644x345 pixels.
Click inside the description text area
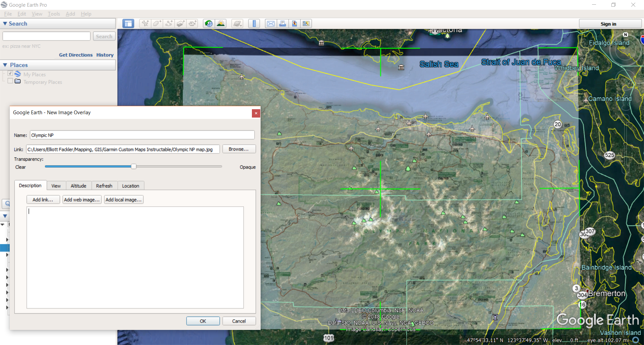click(135, 257)
